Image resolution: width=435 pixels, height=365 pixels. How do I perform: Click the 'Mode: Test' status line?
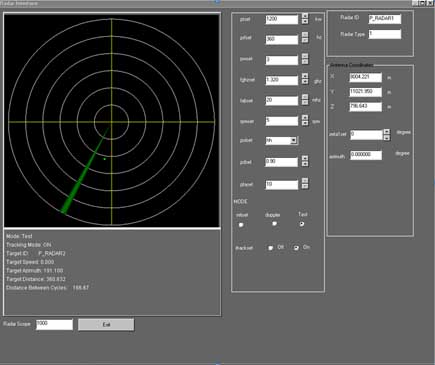click(19, 236)
